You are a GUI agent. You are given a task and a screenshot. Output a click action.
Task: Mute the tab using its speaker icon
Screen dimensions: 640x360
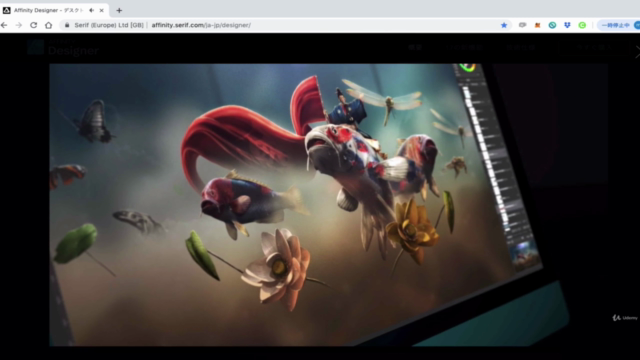pos(91,10)
